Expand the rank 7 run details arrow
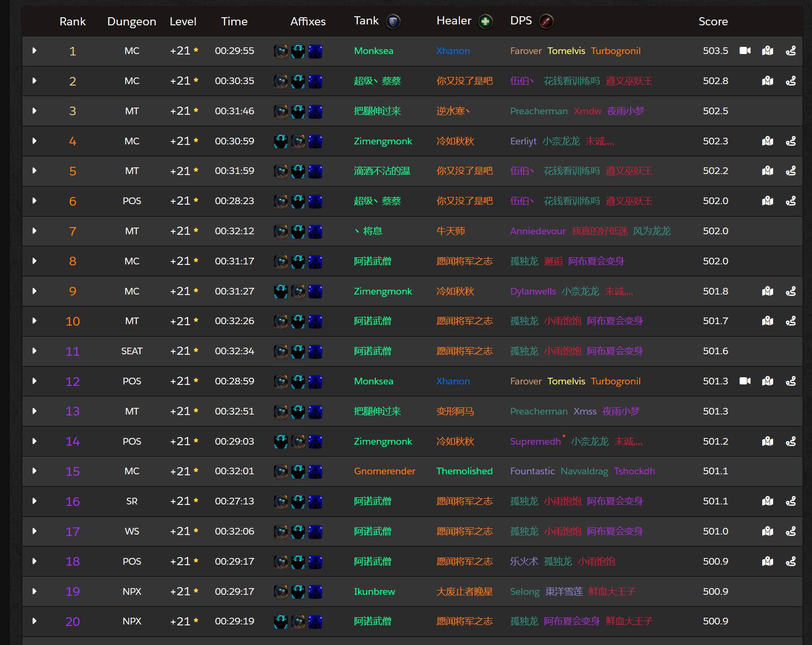This screenshot has height=645, width=812. [x=34, y=231]
